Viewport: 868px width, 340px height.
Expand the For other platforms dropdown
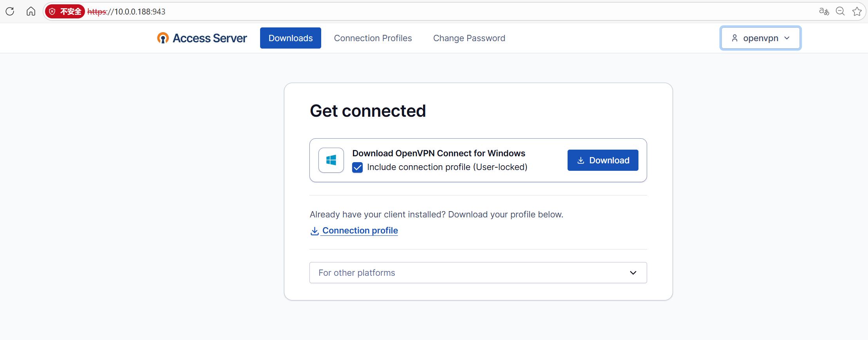click(478, 273)
